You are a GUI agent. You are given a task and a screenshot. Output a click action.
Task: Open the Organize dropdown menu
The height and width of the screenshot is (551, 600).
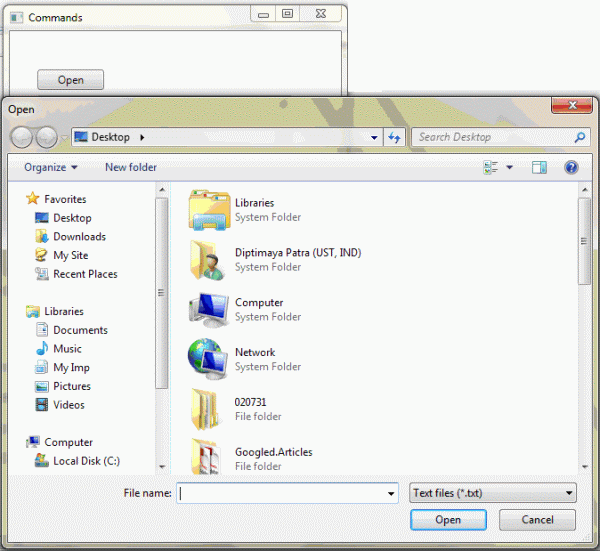pos(51,167)
